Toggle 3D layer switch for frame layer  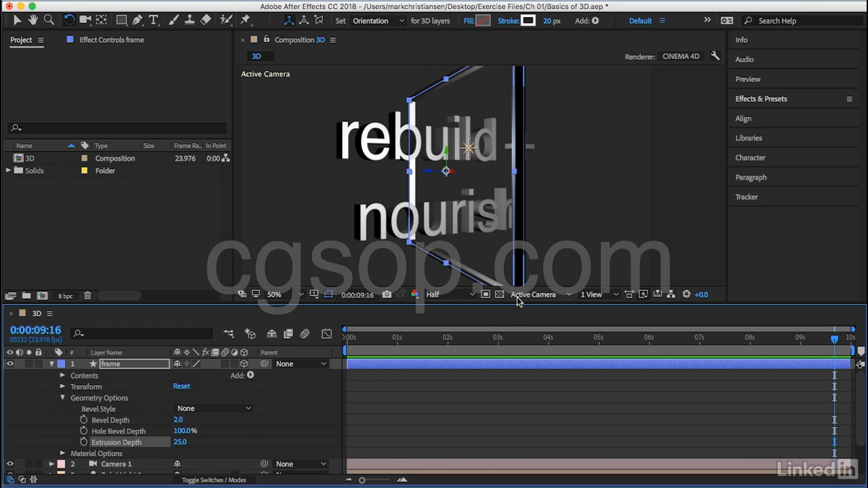[x=244, y=364]
